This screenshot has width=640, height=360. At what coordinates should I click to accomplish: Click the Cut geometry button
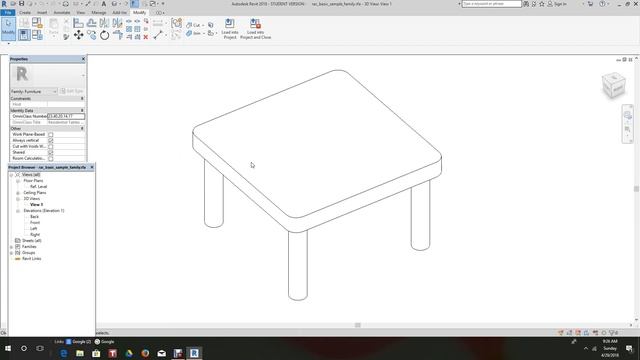[195, 25]
